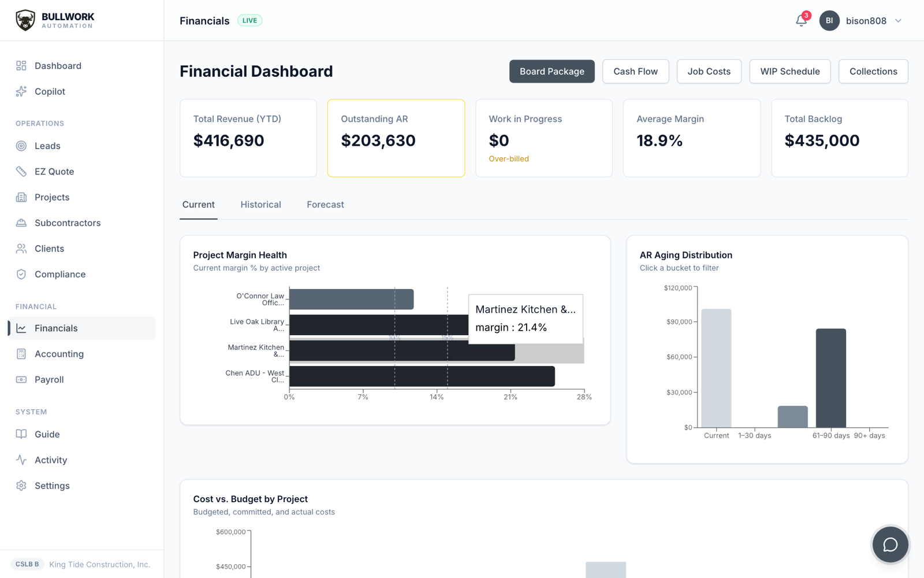Open Leads in the sidebar
This screenshot has width=924, height=578.
tap(82, 146)
